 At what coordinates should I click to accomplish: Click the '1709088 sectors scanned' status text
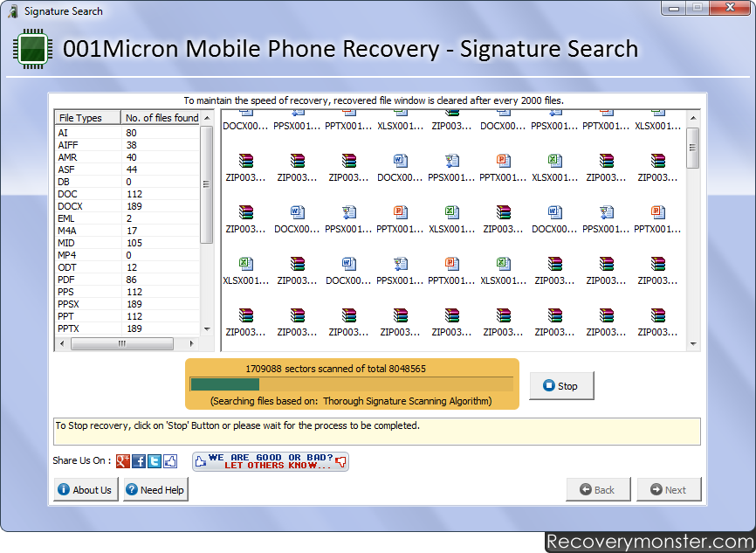click(335, 369)
